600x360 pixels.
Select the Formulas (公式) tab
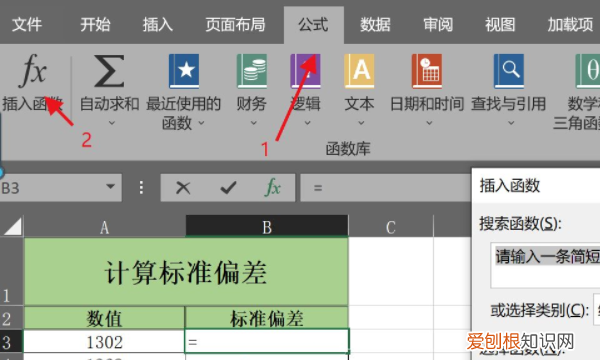[x=313, y=25]
